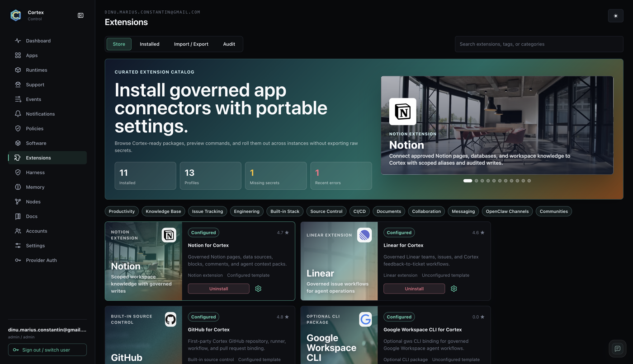
Task: Switch to the Store tab
Action: click(x=119, y=44)
